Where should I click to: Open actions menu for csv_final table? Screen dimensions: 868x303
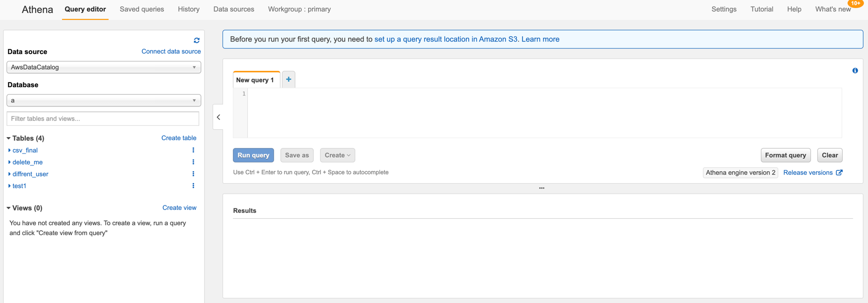point(193,150)
